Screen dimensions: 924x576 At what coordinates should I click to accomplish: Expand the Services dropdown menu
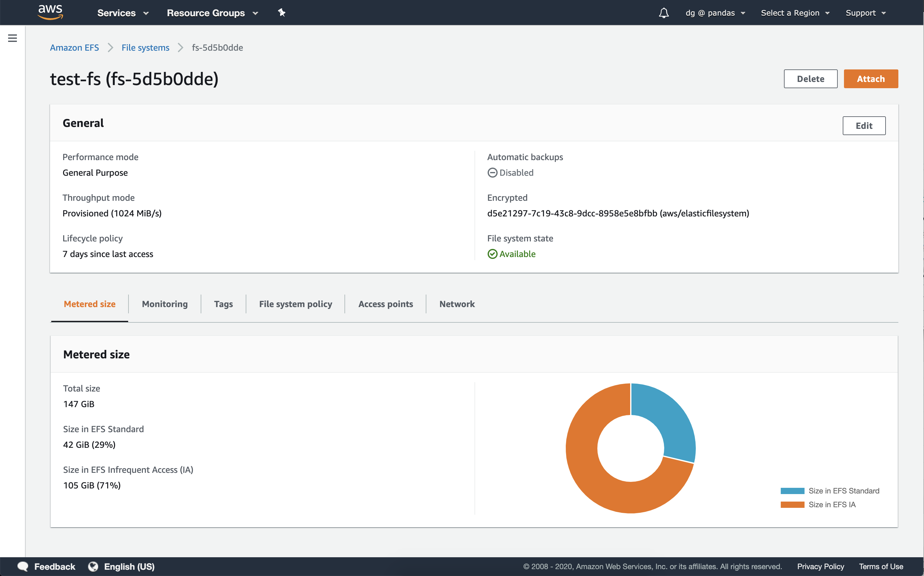pos(123,13)
